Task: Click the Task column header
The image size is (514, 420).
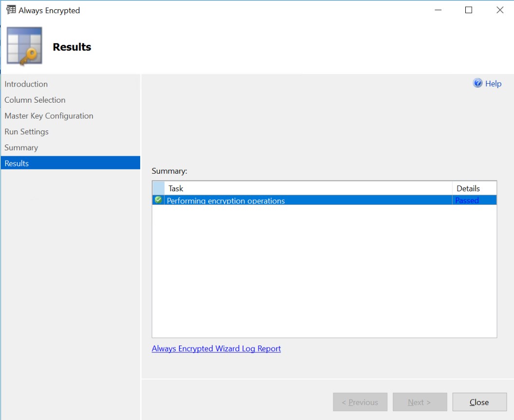Action: 308,188
